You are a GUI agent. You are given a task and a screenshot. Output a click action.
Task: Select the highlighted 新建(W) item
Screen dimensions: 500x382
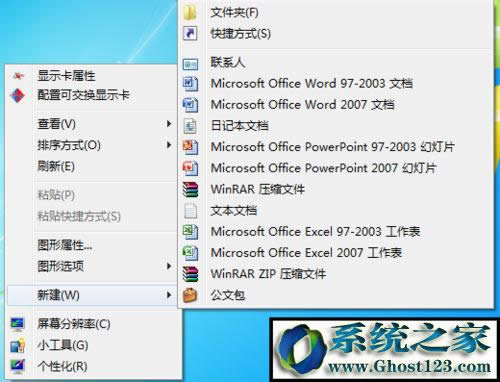point(92,295)
